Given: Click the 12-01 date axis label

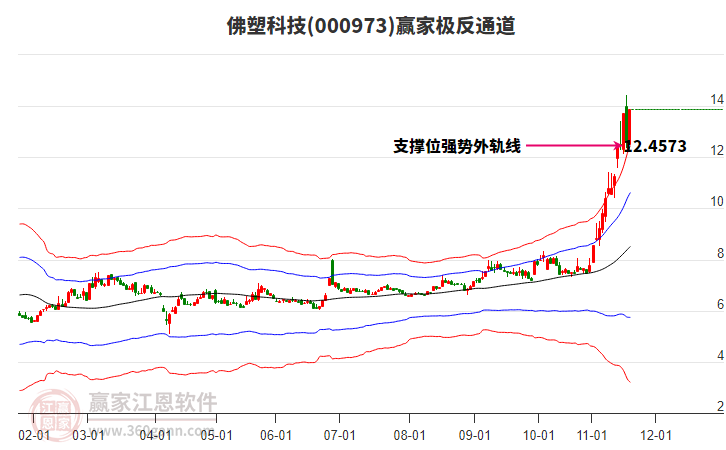Looking at the screenshot, I should 656,436.
